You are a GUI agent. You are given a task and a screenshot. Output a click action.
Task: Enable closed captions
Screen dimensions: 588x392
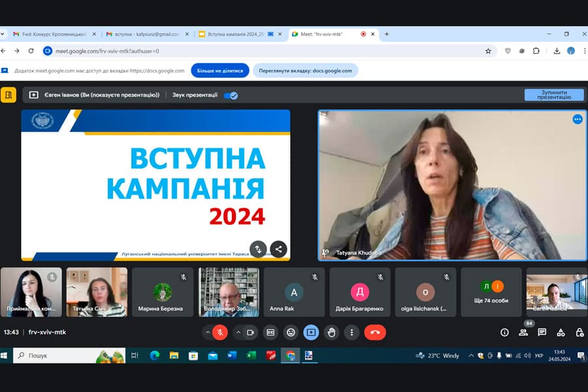(271, 332)
